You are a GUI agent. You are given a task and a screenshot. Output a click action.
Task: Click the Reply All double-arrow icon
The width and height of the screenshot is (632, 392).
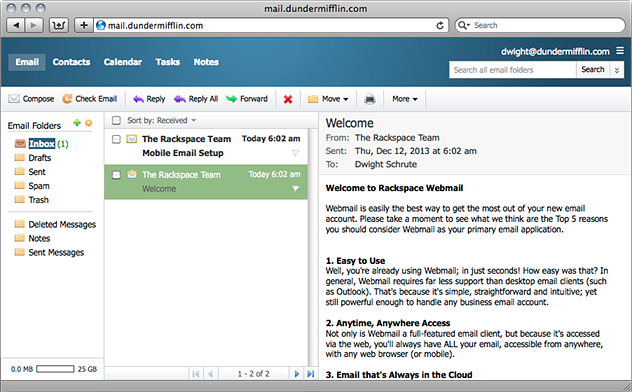[180, 99]
